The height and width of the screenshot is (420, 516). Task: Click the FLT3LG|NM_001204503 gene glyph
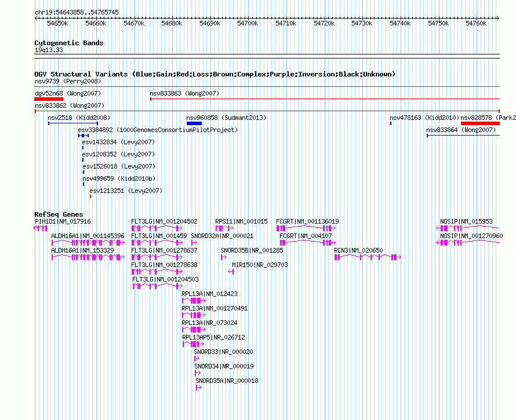click(158, 286)
